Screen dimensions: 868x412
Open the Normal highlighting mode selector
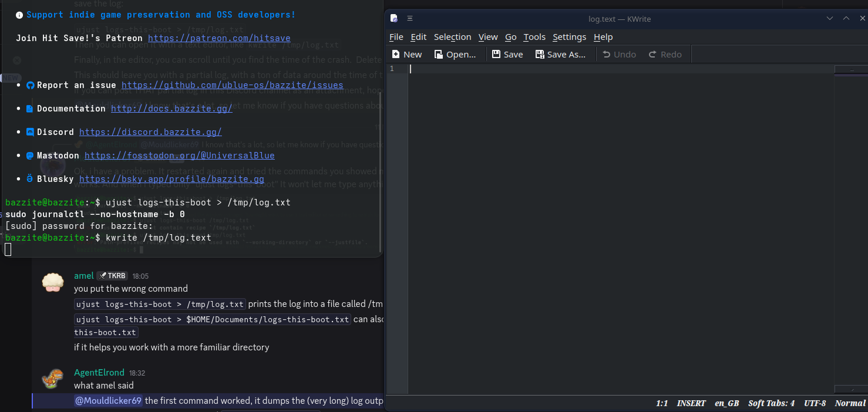850,403
